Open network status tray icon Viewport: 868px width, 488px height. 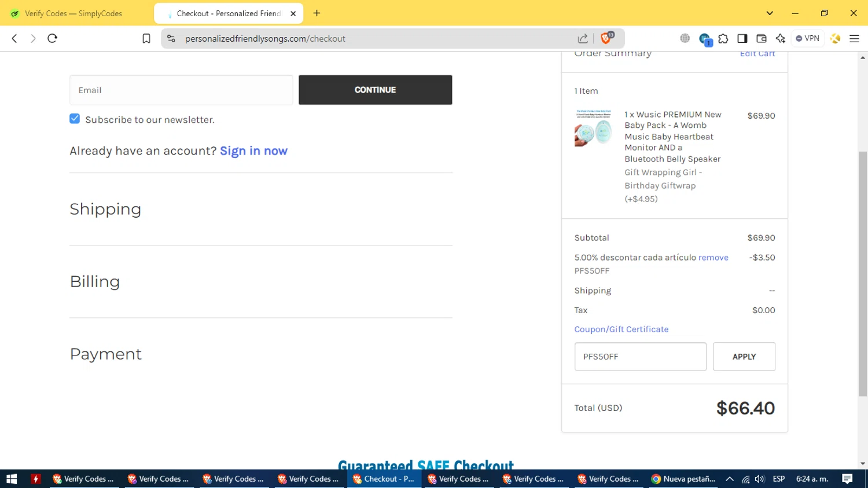click(745, 479)
